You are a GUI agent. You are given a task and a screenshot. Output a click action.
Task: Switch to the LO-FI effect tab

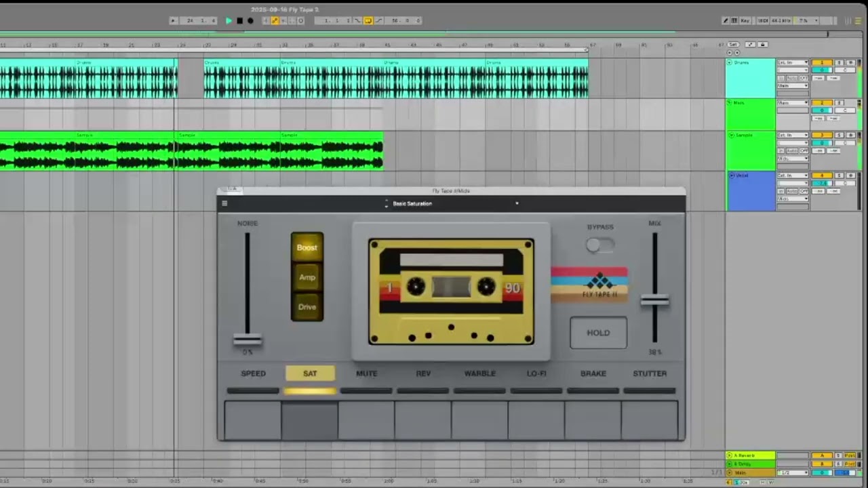536,373
